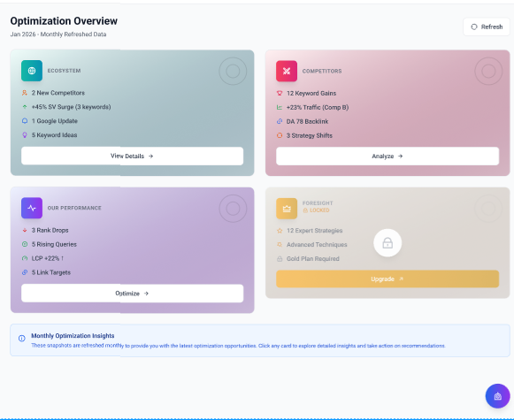514x420 pixels.
Task: Click the up arrow icon beside +45% SV Surge
Action: (x=25, y=107)
